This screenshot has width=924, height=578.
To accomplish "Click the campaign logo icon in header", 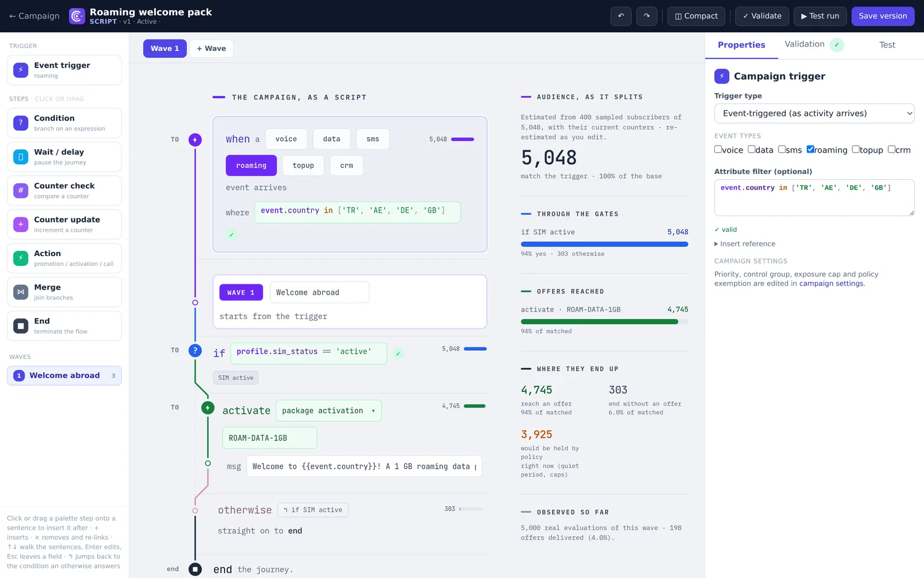I will [77, 16].
